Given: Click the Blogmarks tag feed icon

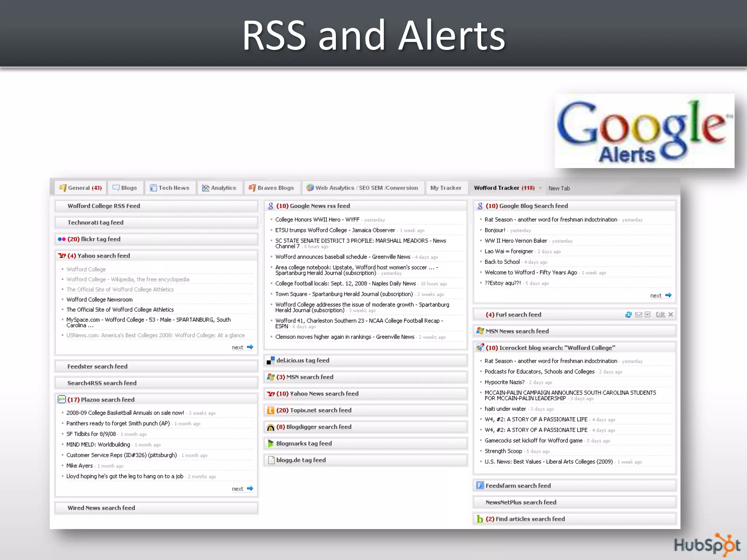Looking at the screenshot, I should [x=270, y=444].
